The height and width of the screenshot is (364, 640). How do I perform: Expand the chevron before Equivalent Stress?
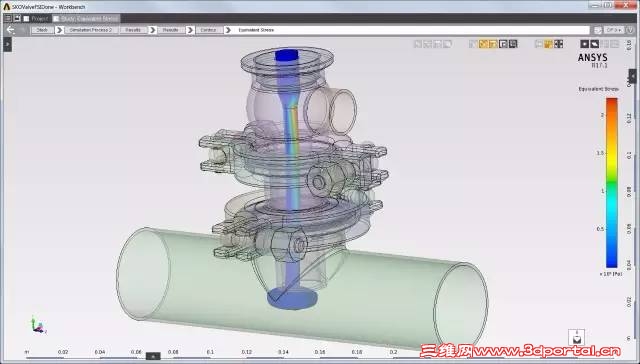[x=228, y=30]
